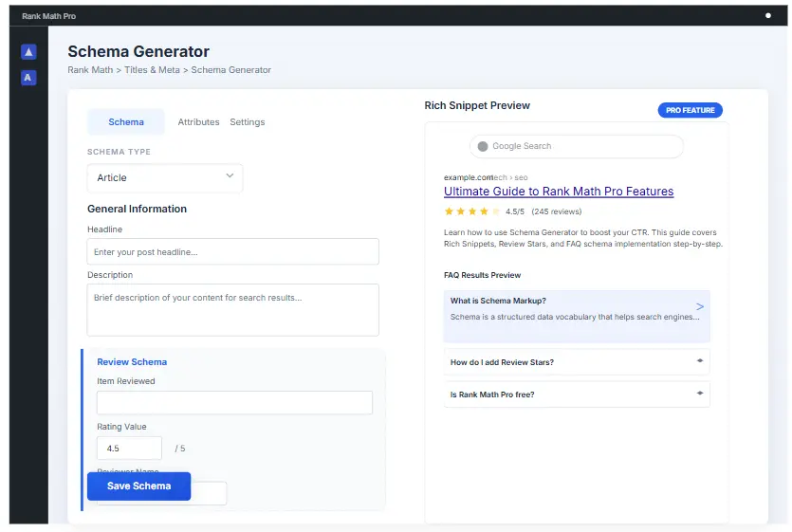Open the Ultimate Guide to Rank Math Pro Features link
The height and width of the screenshot is (532, 792).
[559, 192]
